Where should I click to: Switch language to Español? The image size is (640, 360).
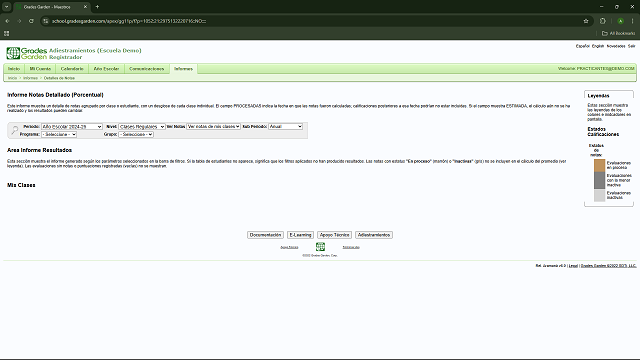coord(582,46)
